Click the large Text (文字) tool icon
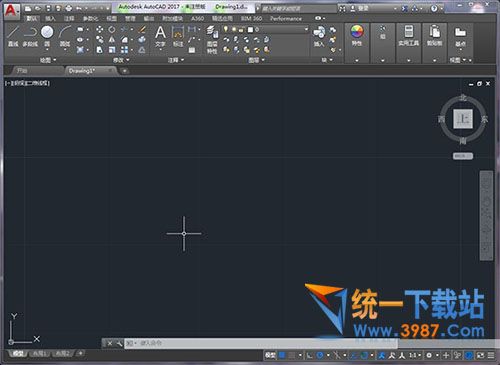The width and height of the screenshot is (500, 365). pyautogui.click(x=160, y=36)
